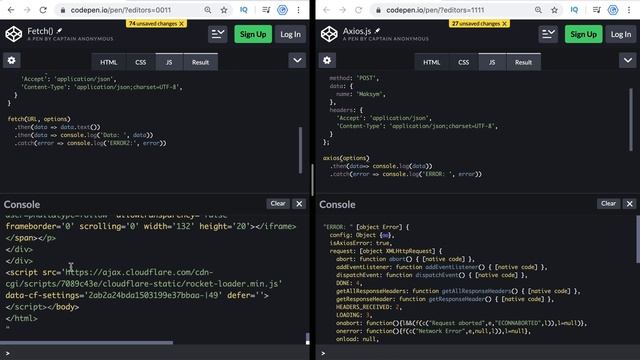Dismiss 27 unsaved changes notice
This screenshot has height=360, width=640.
coord(504,24)
